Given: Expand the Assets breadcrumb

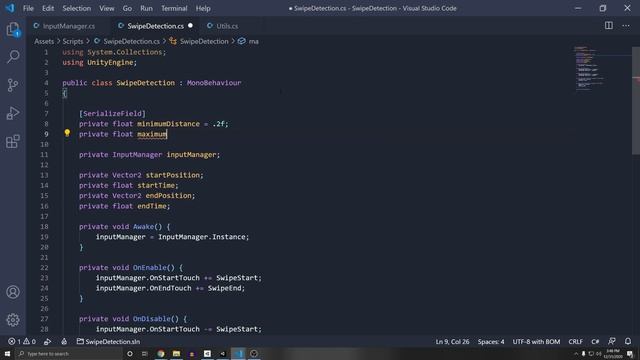Looking at the screenshot, I should pyautogui.click(x=44, y=41).
